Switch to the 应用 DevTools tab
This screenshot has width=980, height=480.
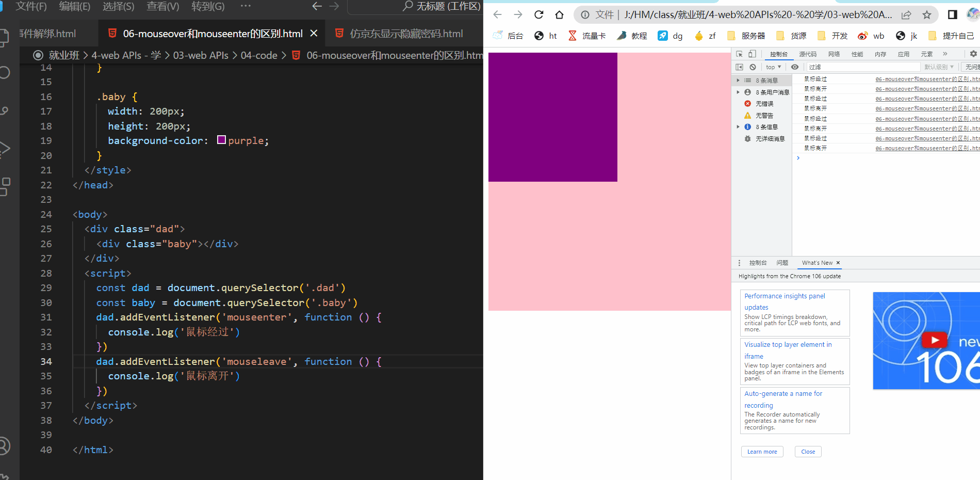coord(904,54)
